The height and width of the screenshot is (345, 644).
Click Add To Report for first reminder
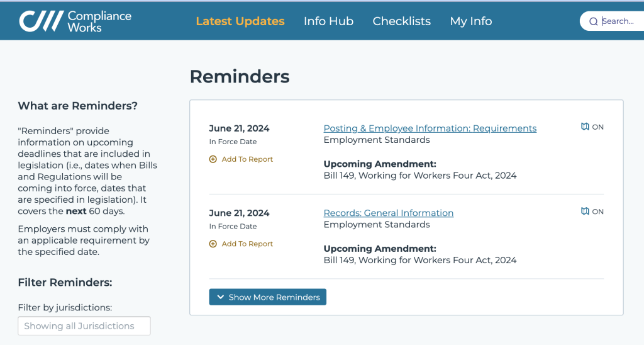click(x=247, y=159)
